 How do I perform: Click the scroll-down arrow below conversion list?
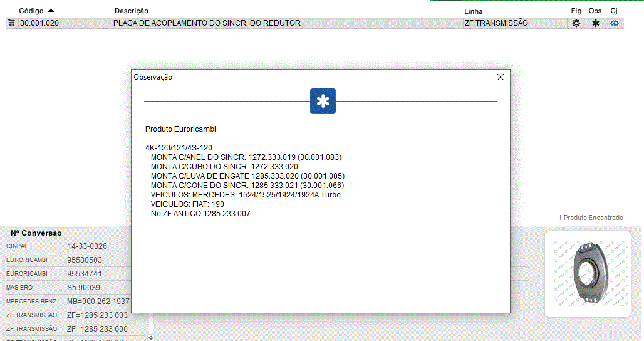pyautogui.click(x=150, y=337)
